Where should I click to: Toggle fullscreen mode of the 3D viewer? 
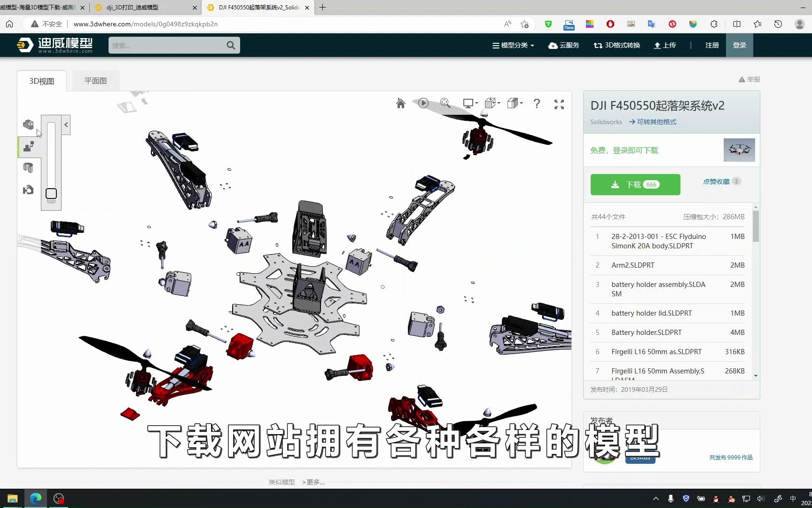[559, 104]
